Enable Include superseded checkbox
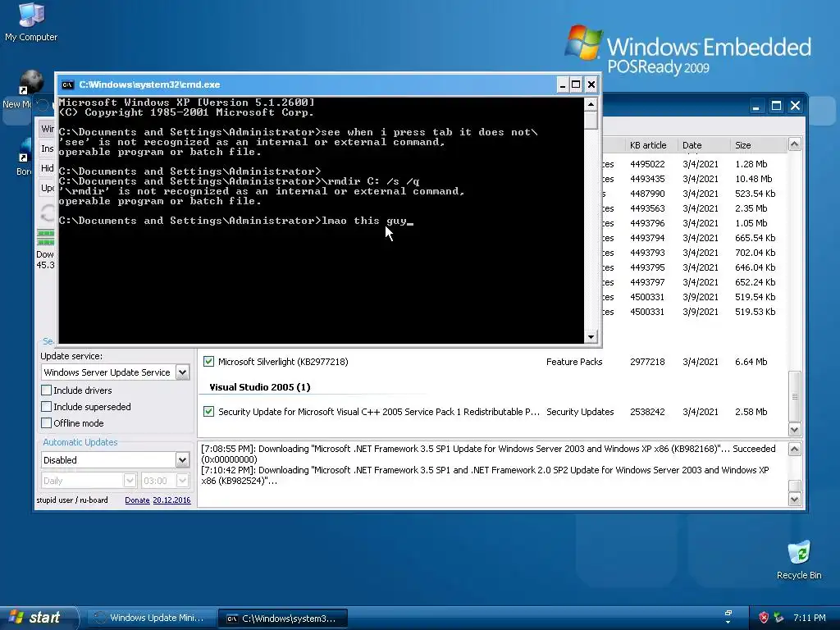Image resolution: width=840 pixels, height=630 pixels. click(x=47, y=407)
